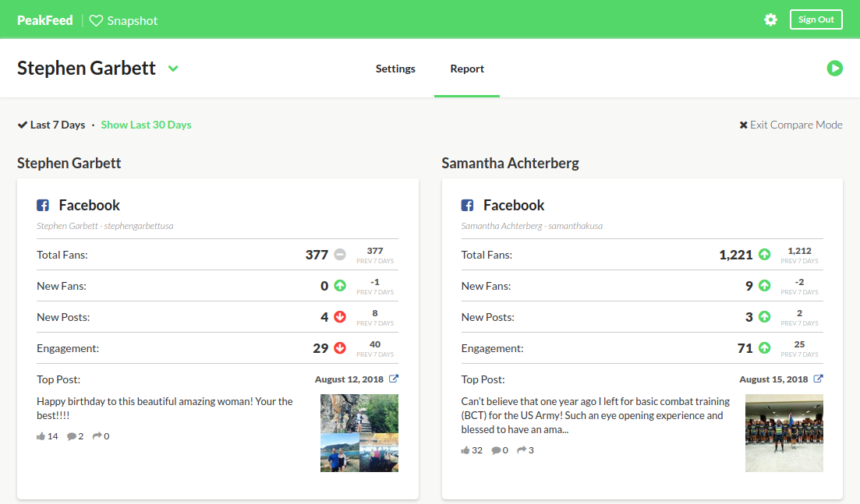Click checkmark next to Last 7 Days

pyautogui.click(x=23, y=125)
